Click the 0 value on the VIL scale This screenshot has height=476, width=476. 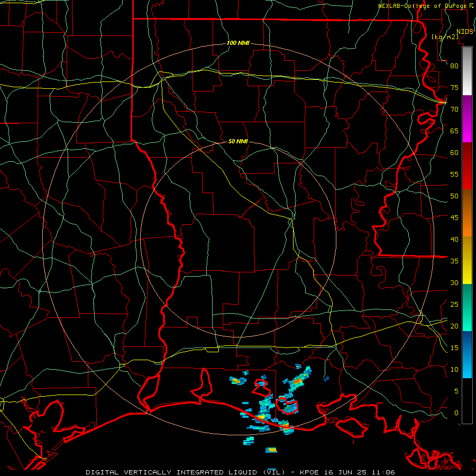(x=456, y=413)
